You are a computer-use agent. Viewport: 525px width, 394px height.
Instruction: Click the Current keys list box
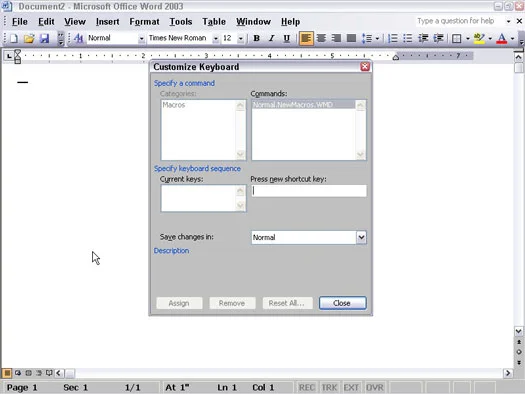point(203,198)
